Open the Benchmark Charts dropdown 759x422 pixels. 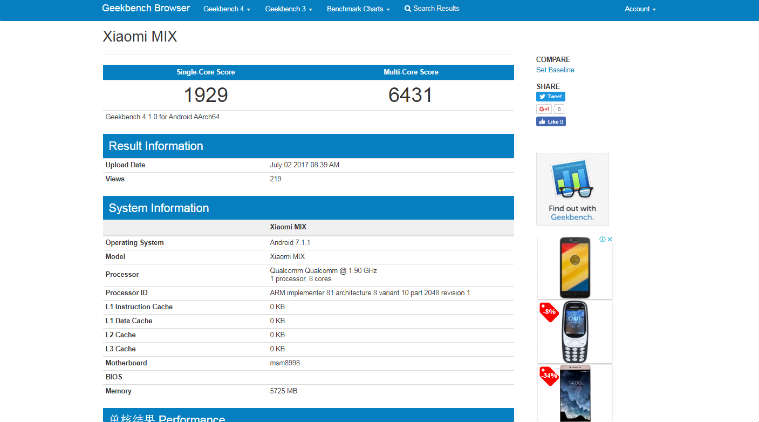pyautogui.click(x=358, y=9)
